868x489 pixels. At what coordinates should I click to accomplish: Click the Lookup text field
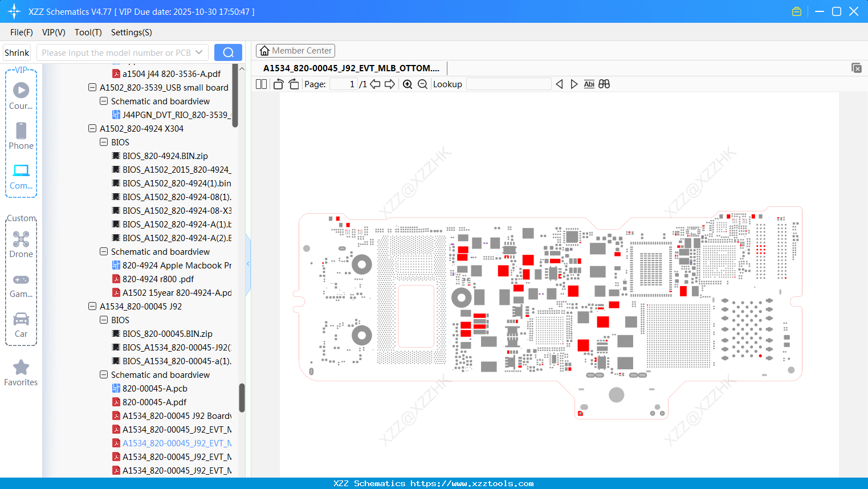pos(508,84)
